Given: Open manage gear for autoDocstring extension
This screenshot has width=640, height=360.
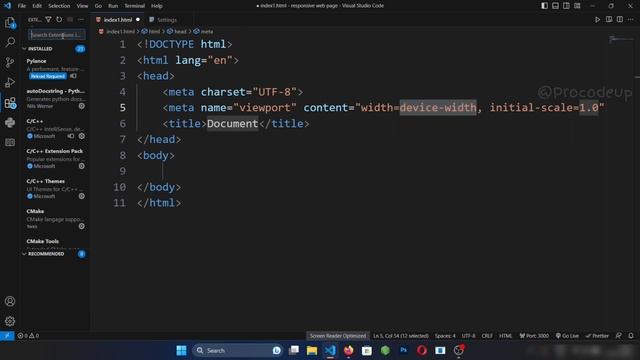Looking at the screenshot, I should tap(82, 106).
